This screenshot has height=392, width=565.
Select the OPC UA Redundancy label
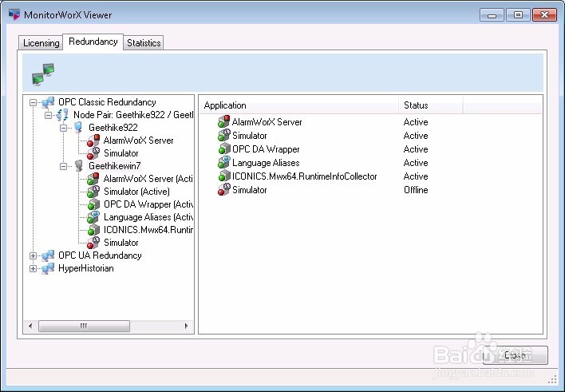(x=100, y=255)
